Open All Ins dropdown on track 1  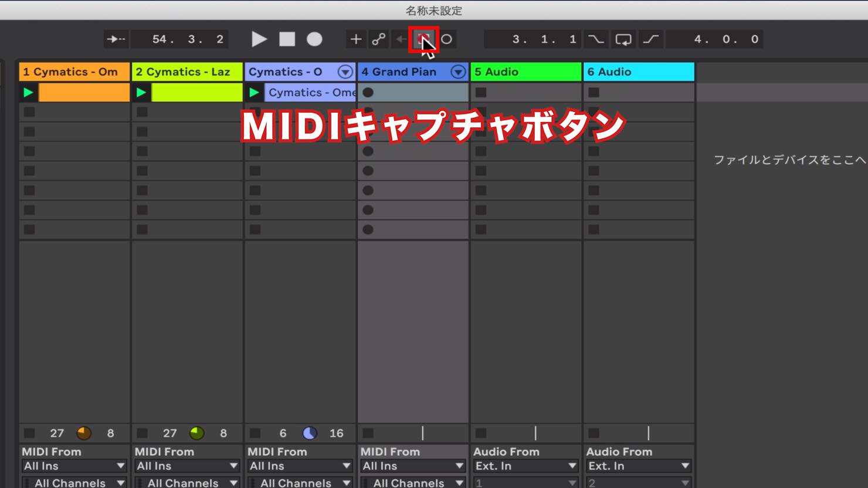(74, 466)
